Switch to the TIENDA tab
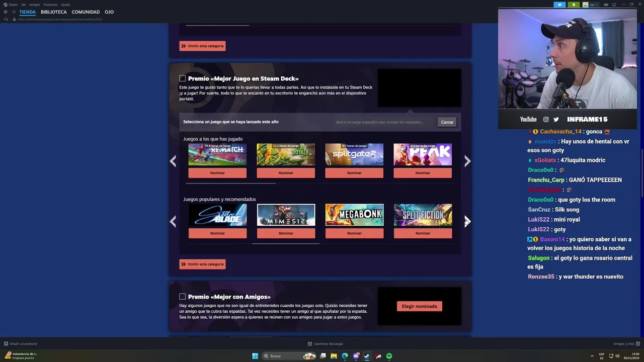 pyautogui.click(x=28, y=12)
